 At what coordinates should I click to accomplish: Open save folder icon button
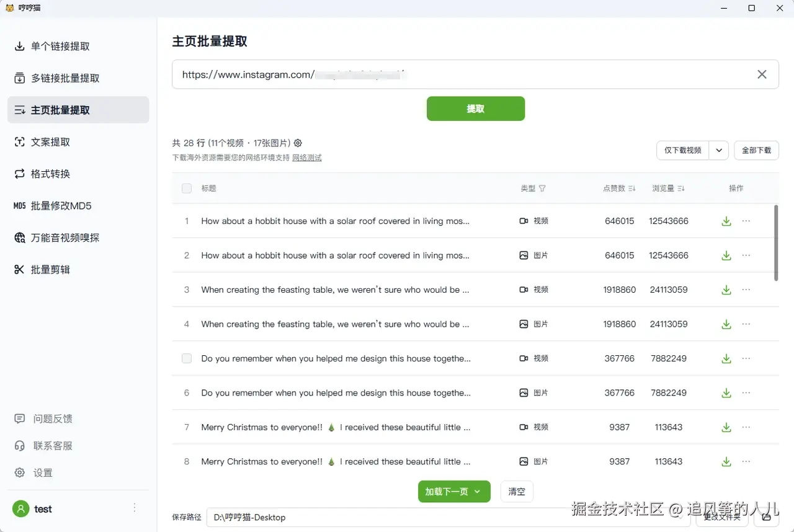(766, 516)
